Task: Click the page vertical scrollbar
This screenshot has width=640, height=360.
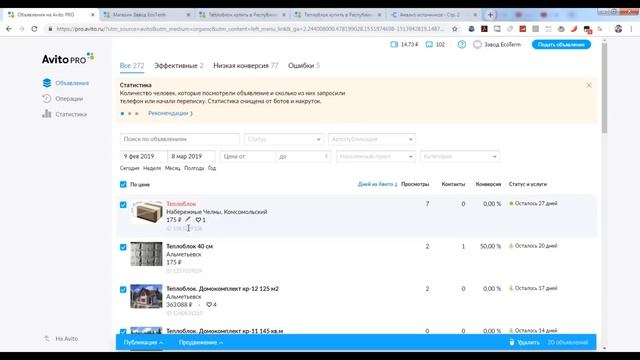Action: click(x=604, y=88)
